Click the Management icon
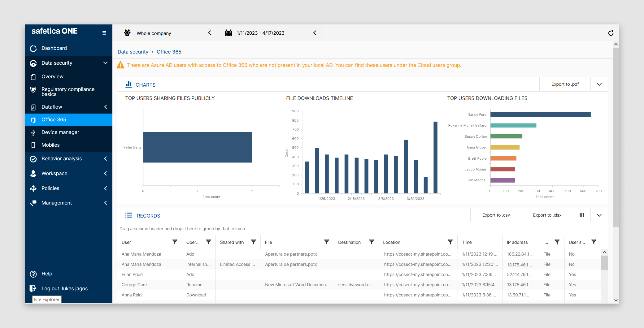 (x=33, y=203)
